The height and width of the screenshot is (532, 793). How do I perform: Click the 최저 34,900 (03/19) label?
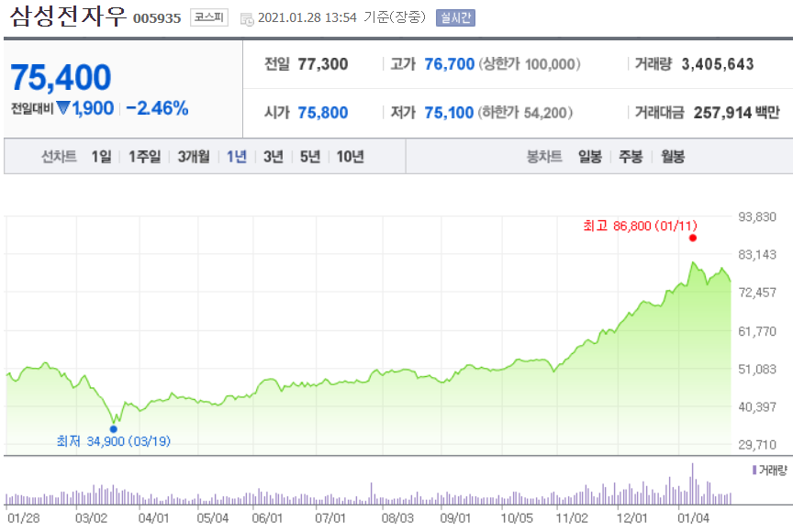[x=114, y=441]
